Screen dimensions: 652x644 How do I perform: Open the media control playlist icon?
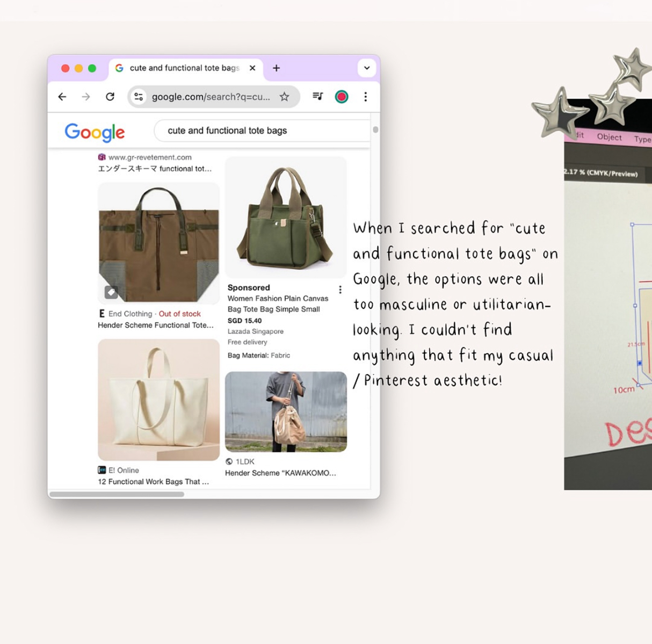(x=318, y=97)
